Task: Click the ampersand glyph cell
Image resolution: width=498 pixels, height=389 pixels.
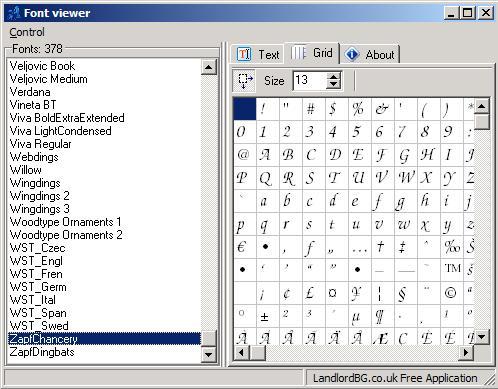Action: tap(383, 109)
